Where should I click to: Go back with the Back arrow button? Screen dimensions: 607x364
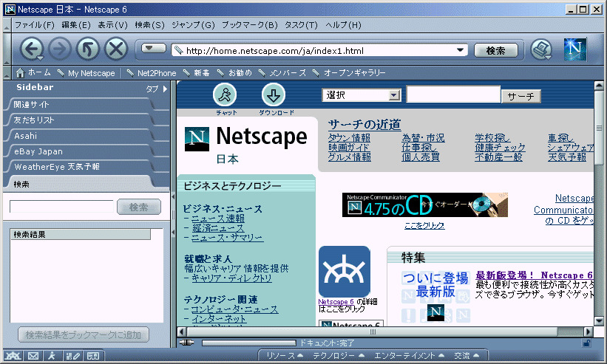[32, 49]
